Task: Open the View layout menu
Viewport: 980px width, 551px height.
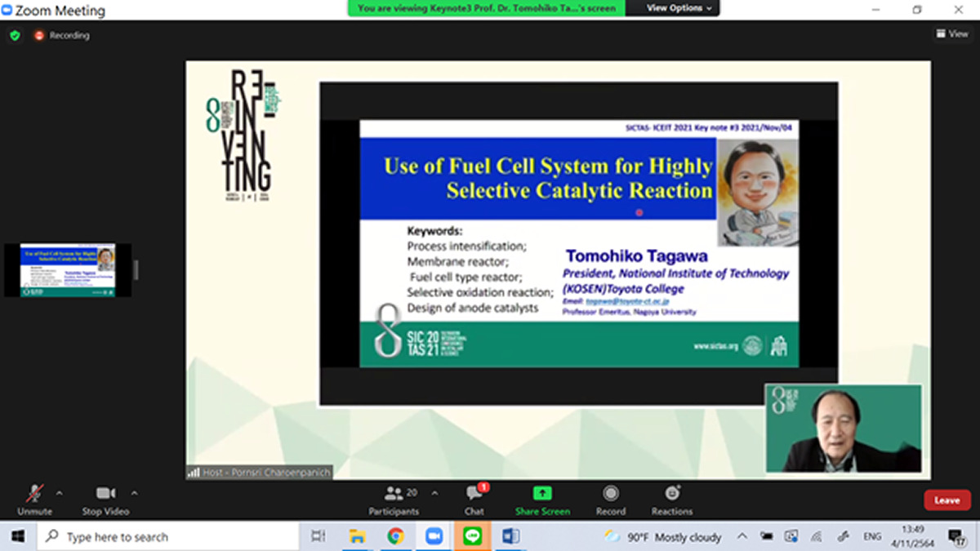Action: pos(952,34)
